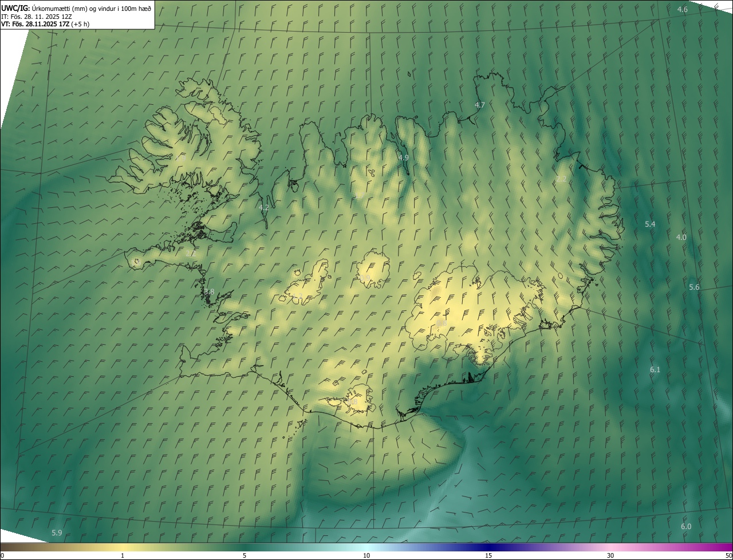This screenshot has height=560, width=733.
Task: Click the 4.0 value east of Iceland
Action: pos(681,237)
